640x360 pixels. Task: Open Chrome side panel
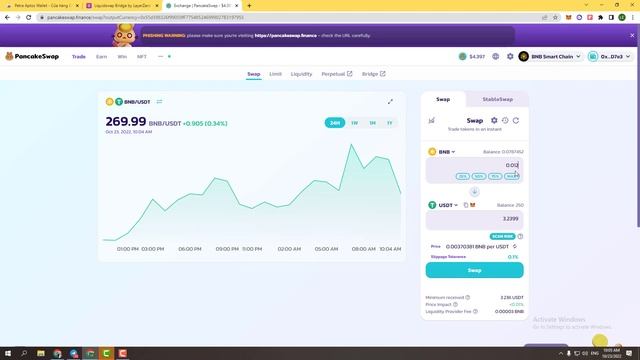[x=611, y=18]
